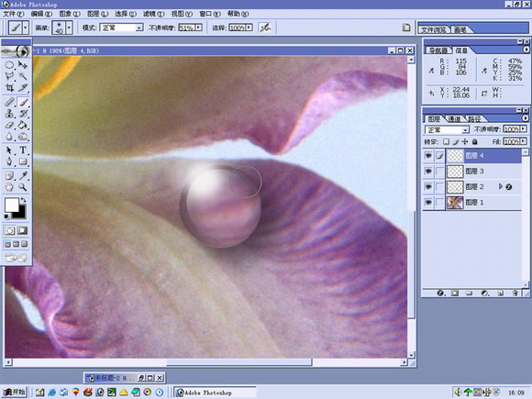
Task: Open the 滤镜 menu
Action: coord(153,14)
